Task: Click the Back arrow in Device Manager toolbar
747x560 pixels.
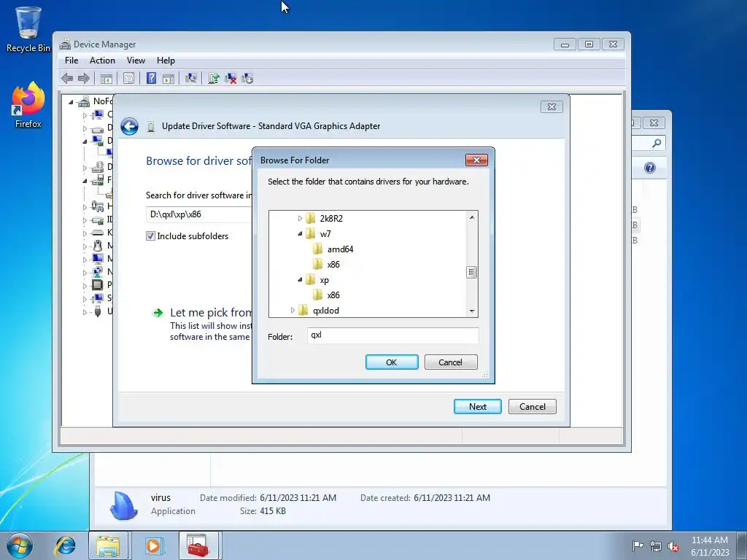Action: [x=67, y=79]
